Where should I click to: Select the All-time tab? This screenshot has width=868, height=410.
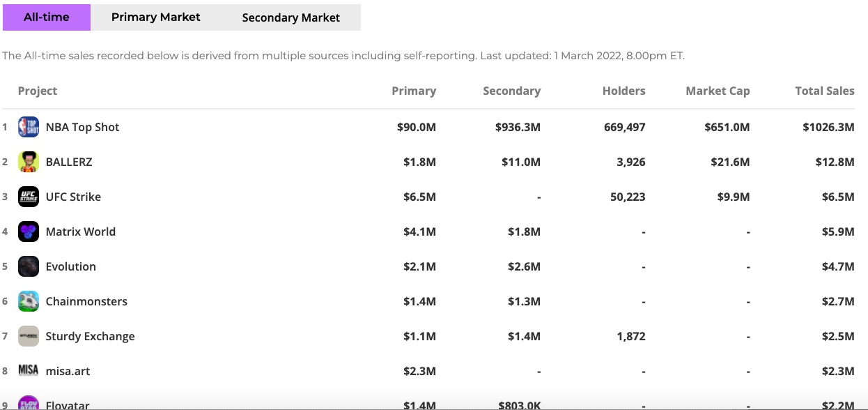(x=47, y=17)
